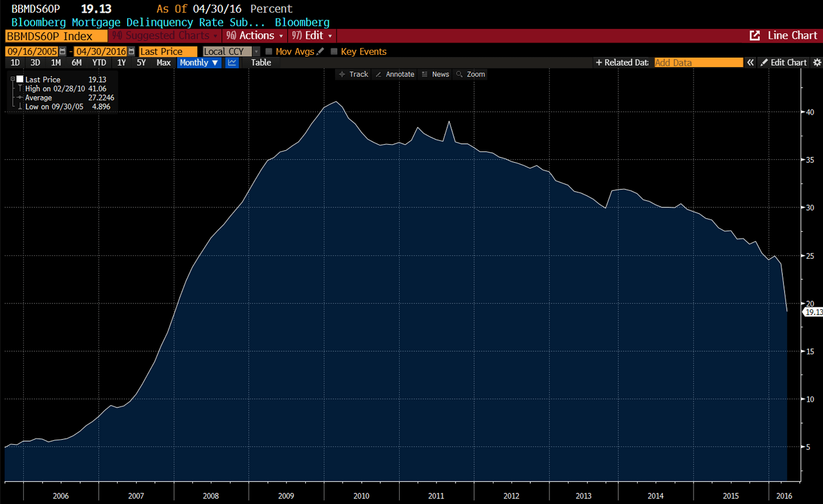
Task: Enable the Key Events checkbox
Action: (333, 51)
